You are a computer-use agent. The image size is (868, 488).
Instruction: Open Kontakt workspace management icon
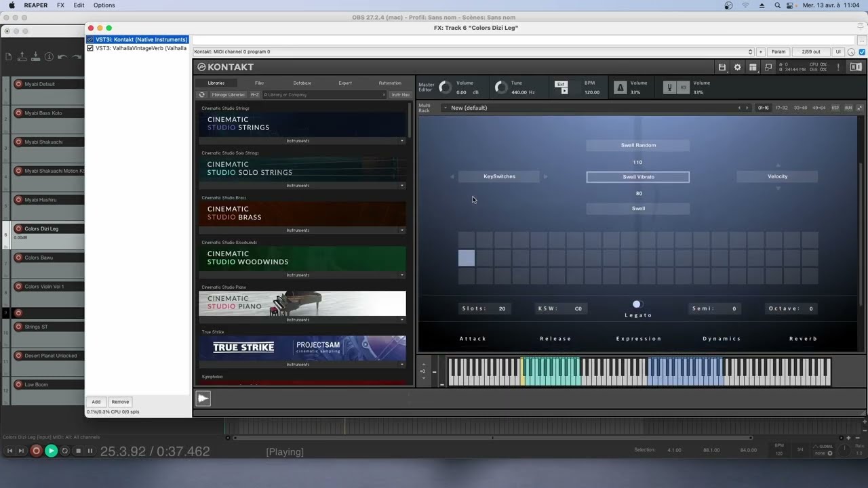753,67
